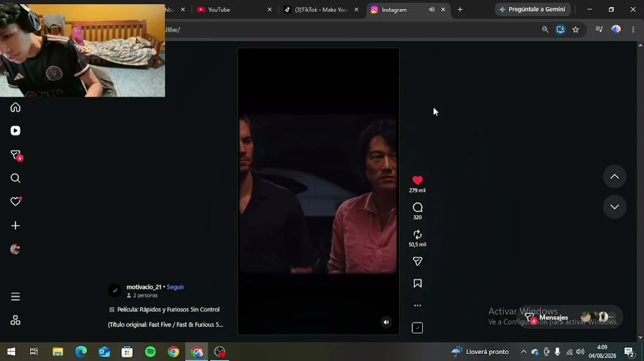Viewport: 644px width, 361px height.
Task: Open Spotify from taskbar
Action: pyautogui.click(x=150, y=352)
